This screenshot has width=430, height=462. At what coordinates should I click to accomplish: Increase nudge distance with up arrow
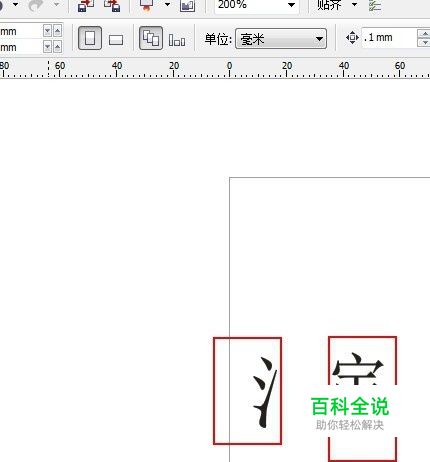pos(425,33)
